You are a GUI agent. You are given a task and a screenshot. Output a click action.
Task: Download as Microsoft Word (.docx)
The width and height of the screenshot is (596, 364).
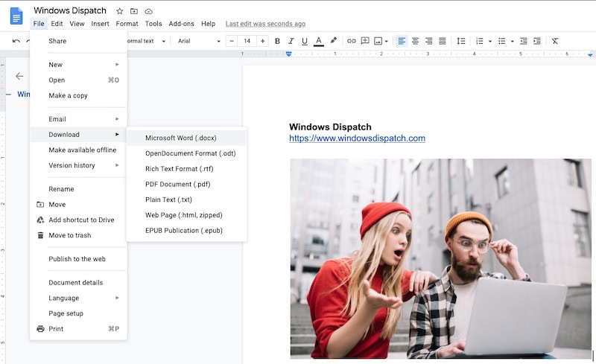187,138
